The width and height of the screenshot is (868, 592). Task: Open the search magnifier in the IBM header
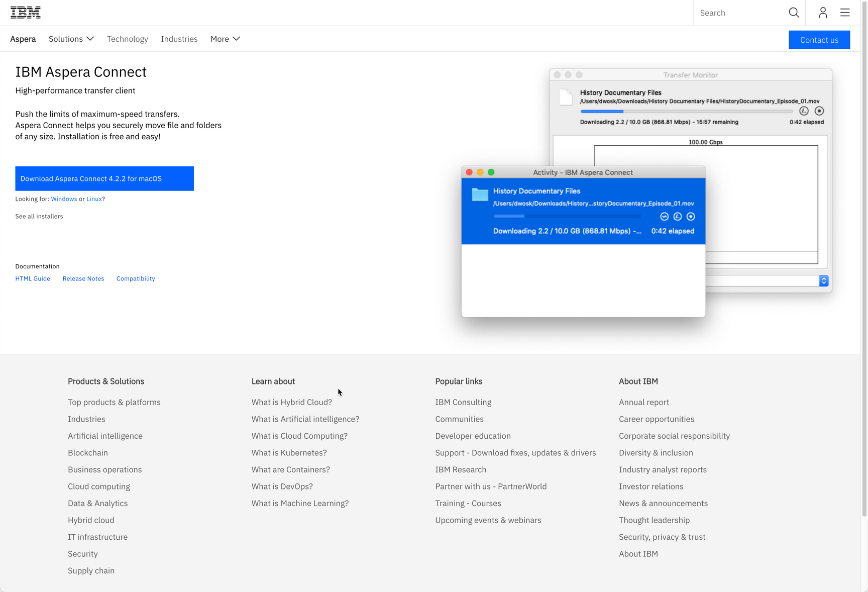pyautogui.click(x=794, y=13)
